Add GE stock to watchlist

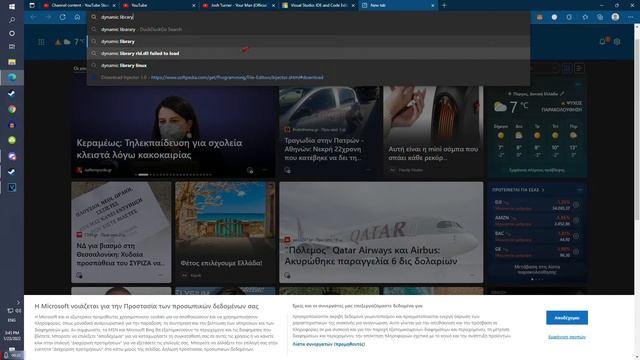(x=576, y=251)
